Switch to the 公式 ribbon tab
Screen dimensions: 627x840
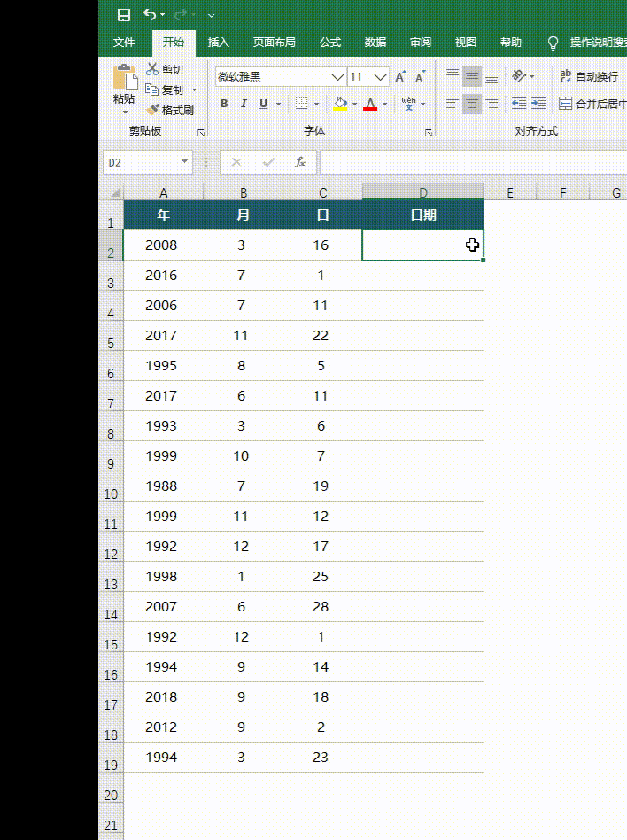click(329, 43)
